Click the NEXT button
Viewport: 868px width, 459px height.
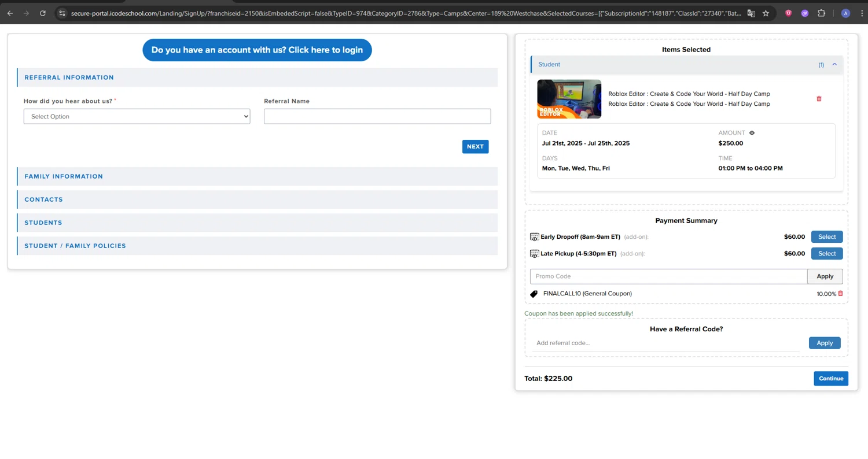click(475, 147)
